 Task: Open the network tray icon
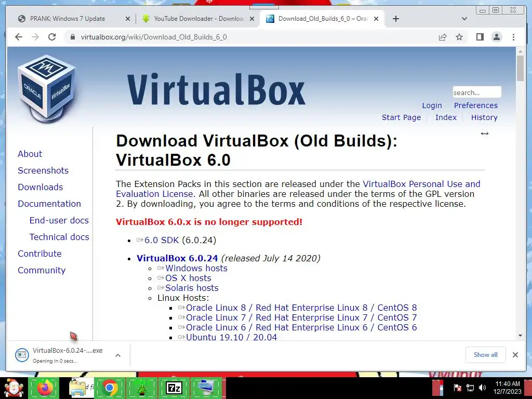(x=470, y=388)
